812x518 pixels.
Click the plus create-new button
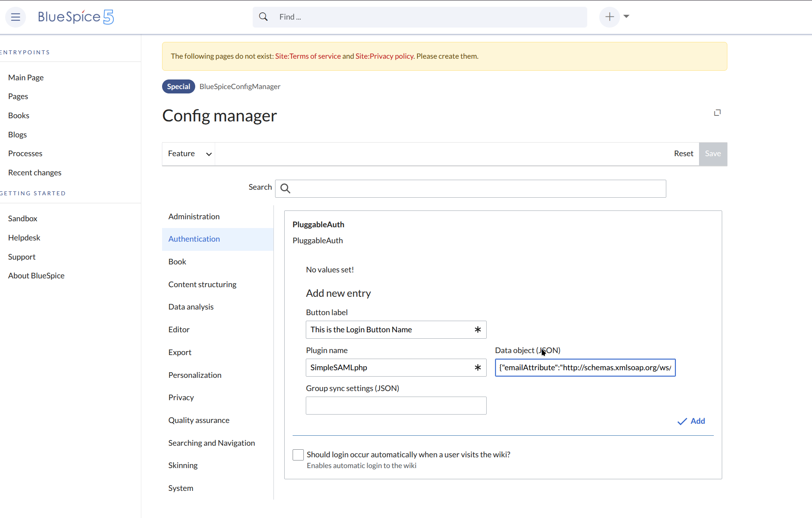609,17
